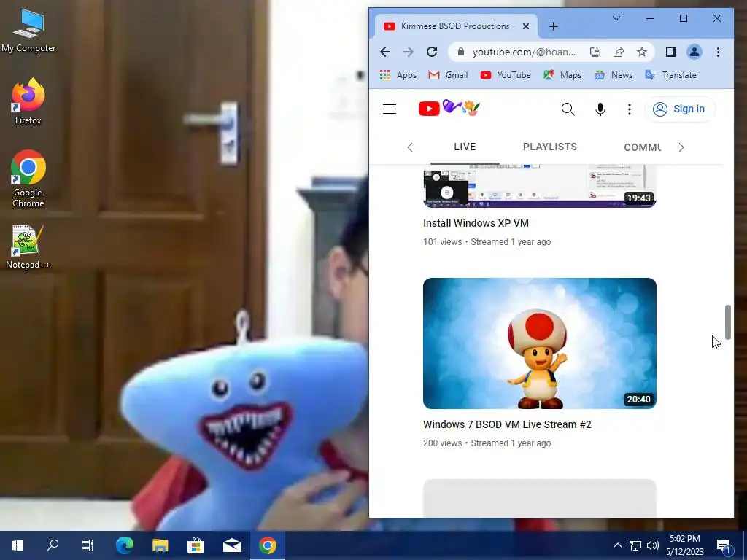Switch to the PLAYLISTS tab
This screenshot has height=560, width=747.
tap(550, 147)
